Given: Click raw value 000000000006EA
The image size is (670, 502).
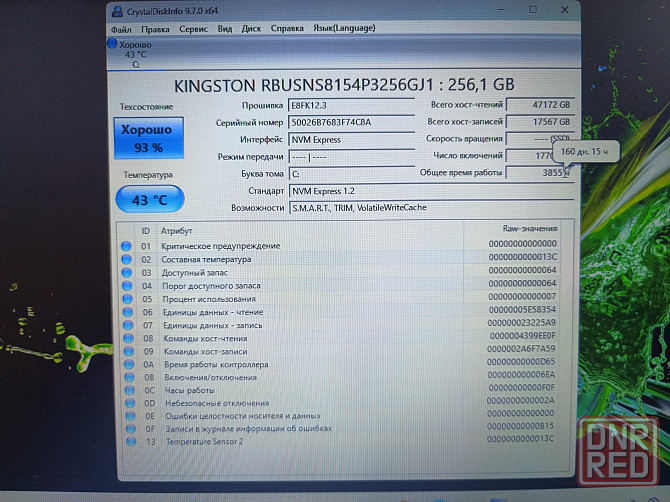Looking at the screenshot, I should 521,375.
